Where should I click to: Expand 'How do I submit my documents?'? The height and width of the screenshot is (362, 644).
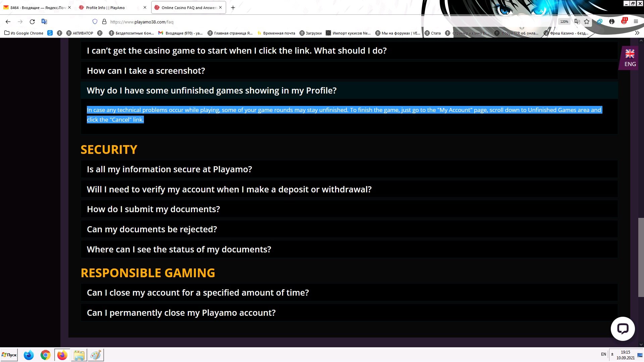point(153,209)
